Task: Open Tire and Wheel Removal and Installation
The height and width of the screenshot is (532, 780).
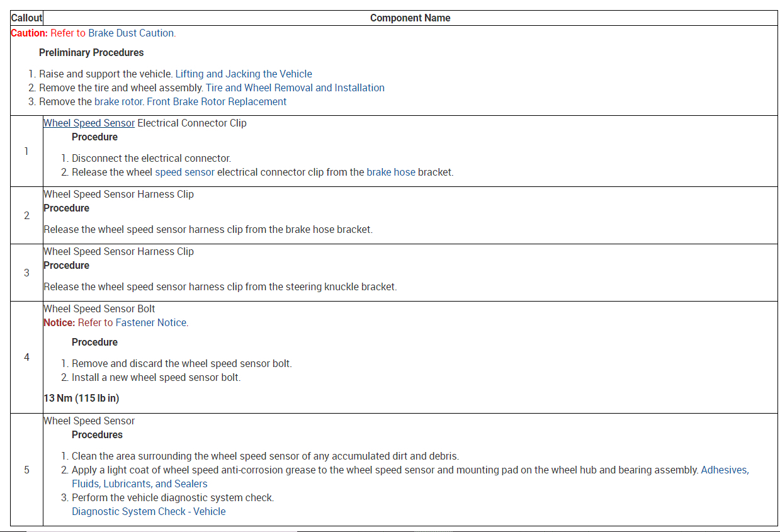Action: (295, 88)
